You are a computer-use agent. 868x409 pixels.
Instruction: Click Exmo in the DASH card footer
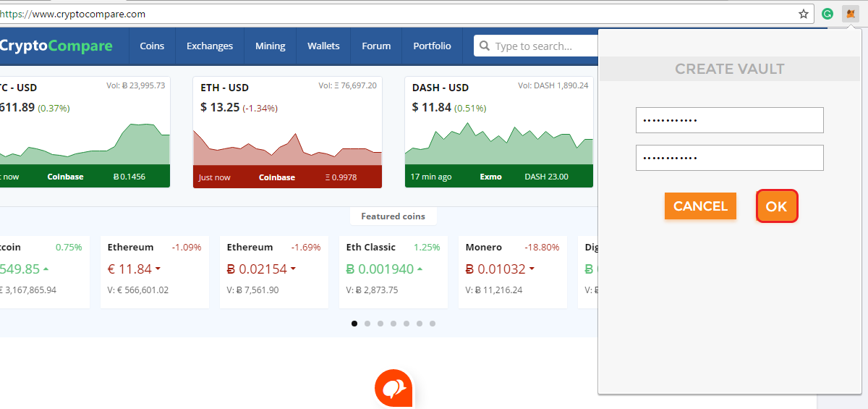pos(490,177)
